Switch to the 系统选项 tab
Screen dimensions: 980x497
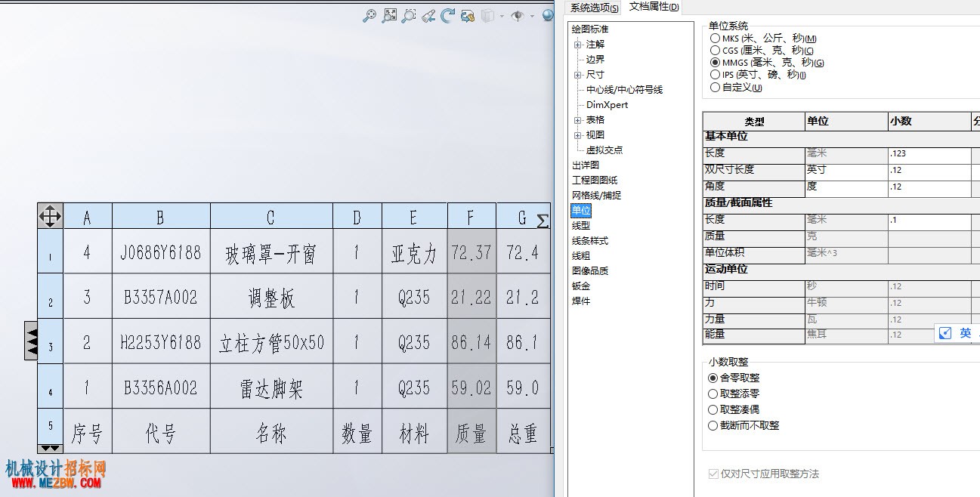point(595,8)
